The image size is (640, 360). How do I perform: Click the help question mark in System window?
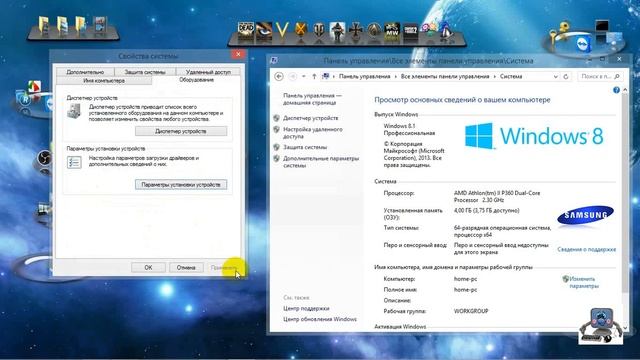point(616,90)
